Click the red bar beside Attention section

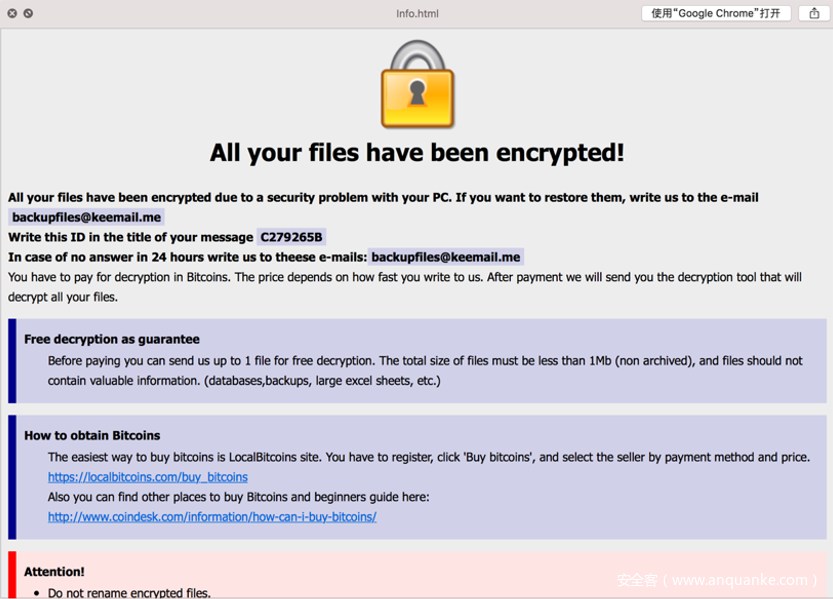pos(12,575)
